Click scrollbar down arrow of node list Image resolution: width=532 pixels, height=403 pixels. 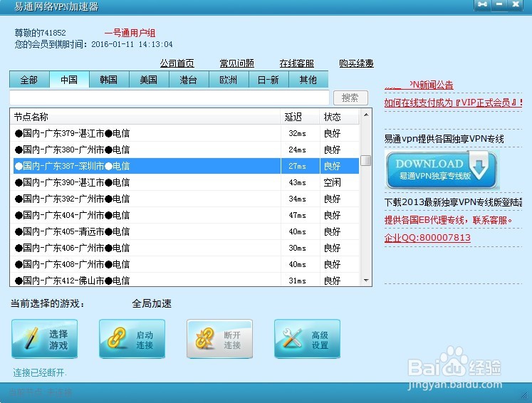pyautogui.click(x=366, y=281)
